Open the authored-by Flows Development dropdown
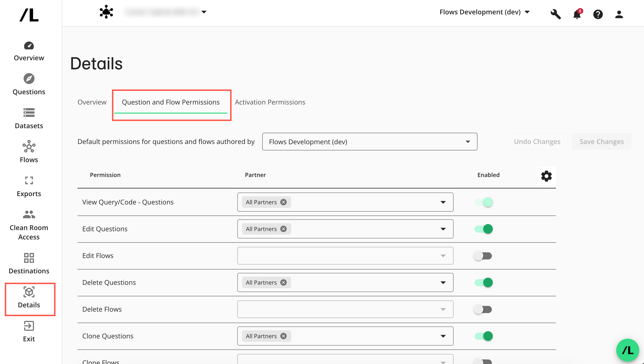644x364 pixels. (370, 142)
